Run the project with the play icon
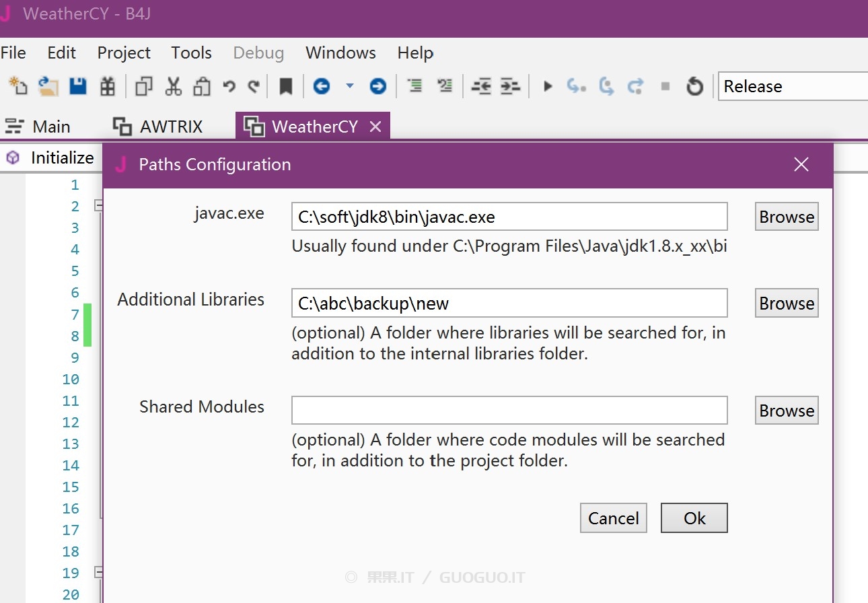Viewport: 868px width, 603px height. 548,86
